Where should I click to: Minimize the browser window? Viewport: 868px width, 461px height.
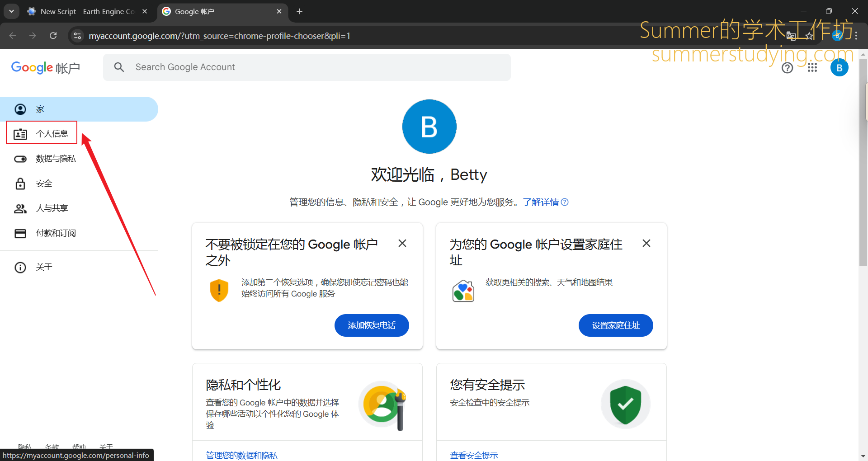[803, 11]
